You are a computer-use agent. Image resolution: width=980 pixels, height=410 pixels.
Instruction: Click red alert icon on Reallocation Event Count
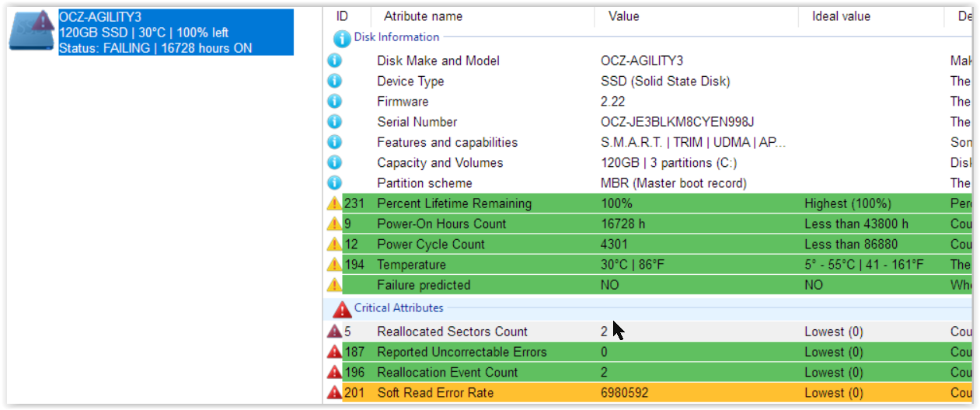coord(334,372)
